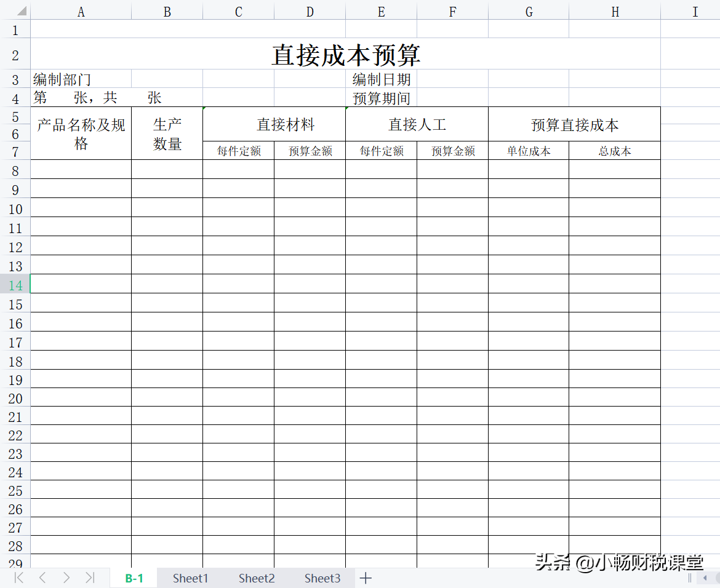
Task: Select row header 14
Action: tap(15, 285)
